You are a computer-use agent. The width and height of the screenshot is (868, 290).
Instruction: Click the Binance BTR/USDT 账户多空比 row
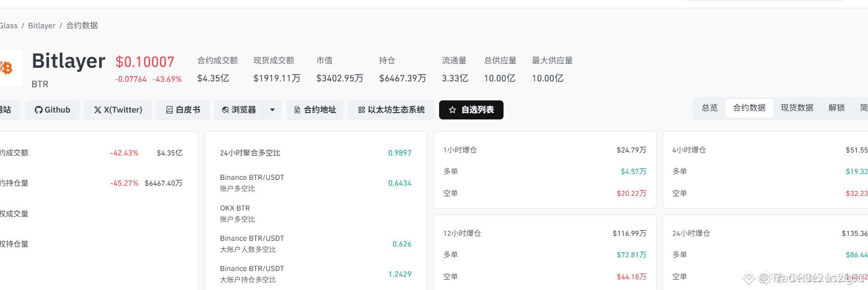pos(316,183)
